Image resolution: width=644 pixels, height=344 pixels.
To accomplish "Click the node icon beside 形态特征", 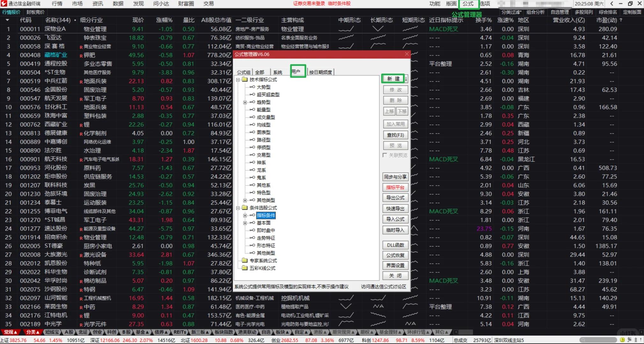I will pos(252,246).
